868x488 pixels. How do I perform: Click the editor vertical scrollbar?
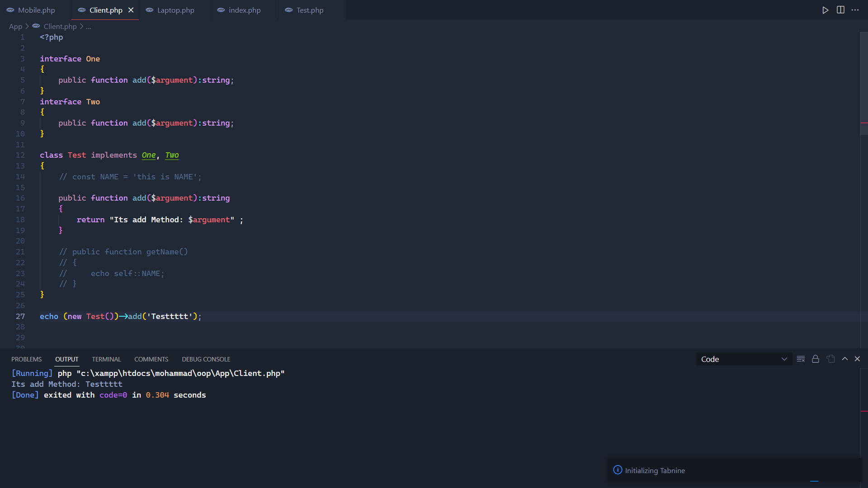point(864,84)
